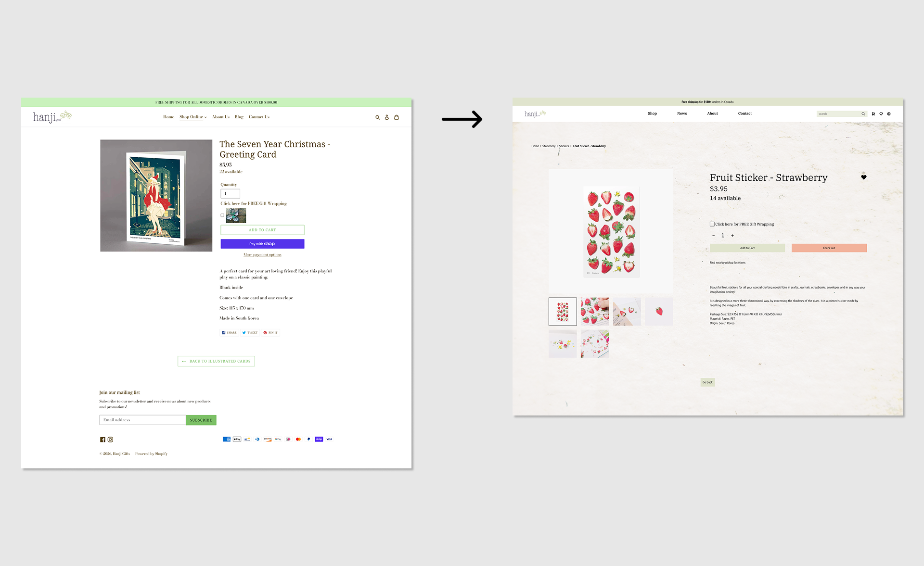Open the News menu in redesigned header
Screen dimensions: 924x566
click(682, 113)
